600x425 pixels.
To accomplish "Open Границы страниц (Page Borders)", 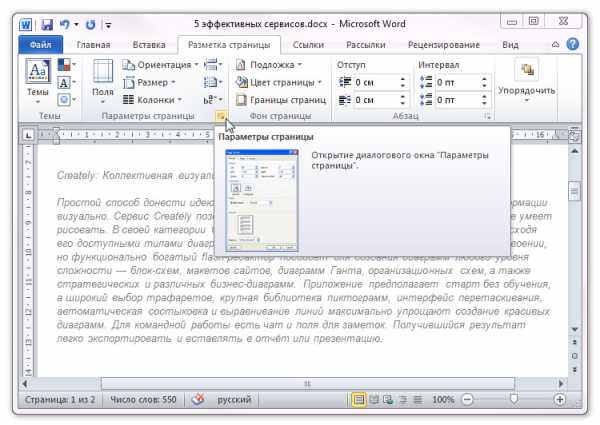I will (x=281, y=100).
